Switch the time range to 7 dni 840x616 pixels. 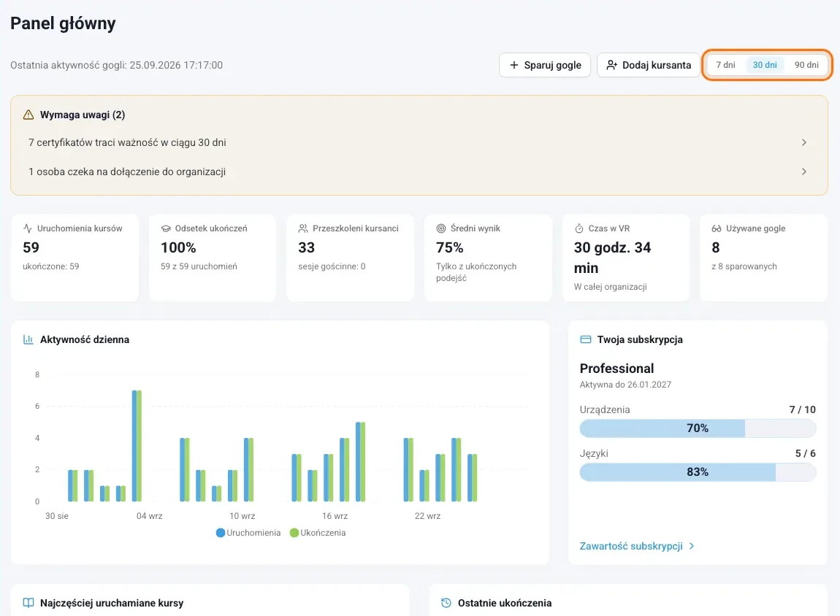coord(725,65)
